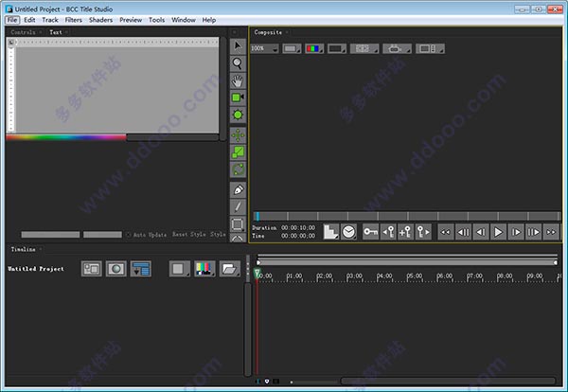Click the Style button beside Reset Style

point(218,235)
